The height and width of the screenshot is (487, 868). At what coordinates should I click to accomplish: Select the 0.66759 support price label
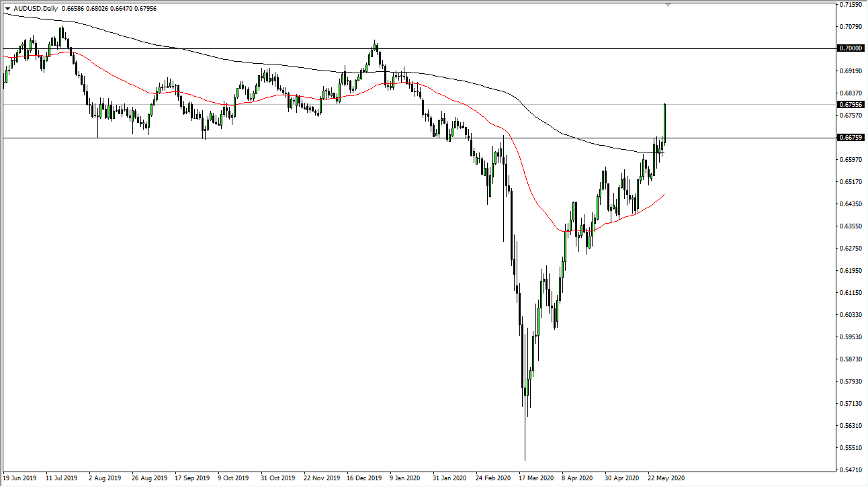pyautogui.click(x=849, y=139)
